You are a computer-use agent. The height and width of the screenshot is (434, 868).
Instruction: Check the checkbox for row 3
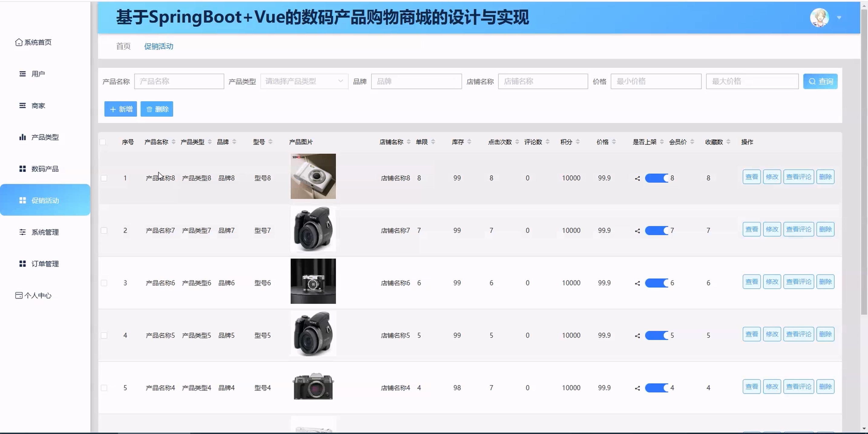(x=104, y=283)
